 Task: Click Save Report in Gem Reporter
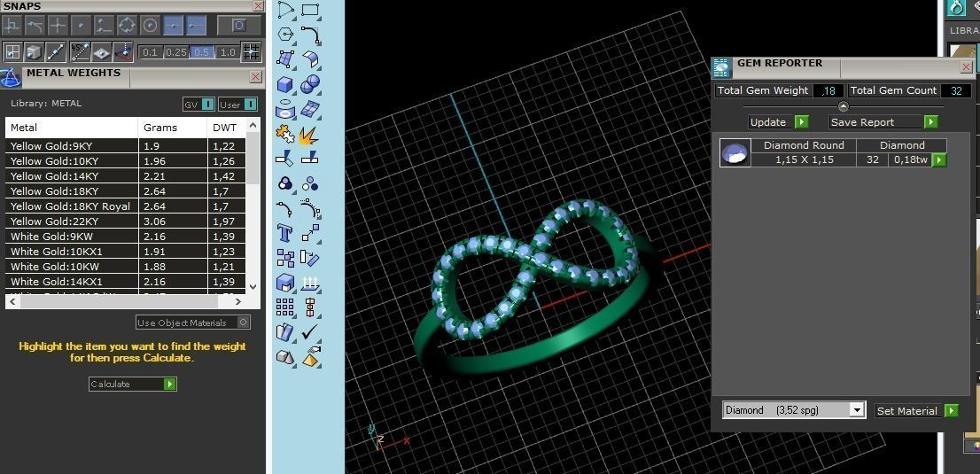[x=883, y=122]
